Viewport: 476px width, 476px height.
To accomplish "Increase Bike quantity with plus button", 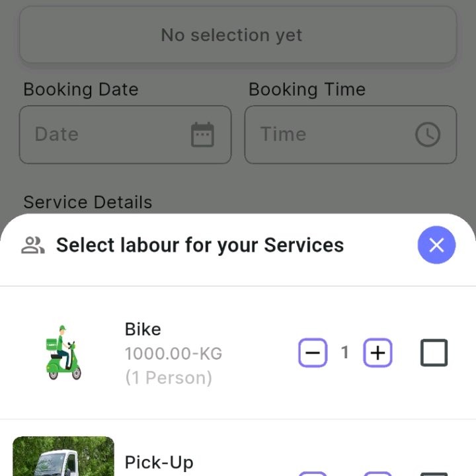I will click(377, 353).
